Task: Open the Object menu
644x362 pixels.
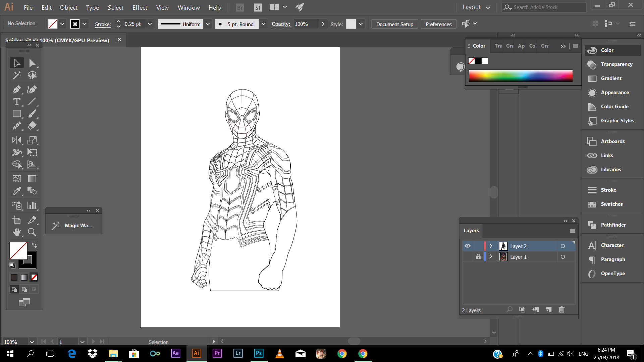Action: coord(69,7)
